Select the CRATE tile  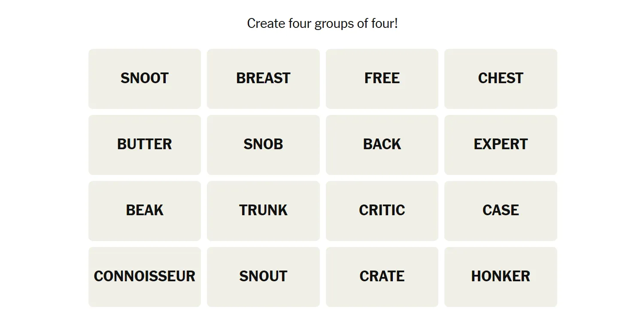[382, 277]
